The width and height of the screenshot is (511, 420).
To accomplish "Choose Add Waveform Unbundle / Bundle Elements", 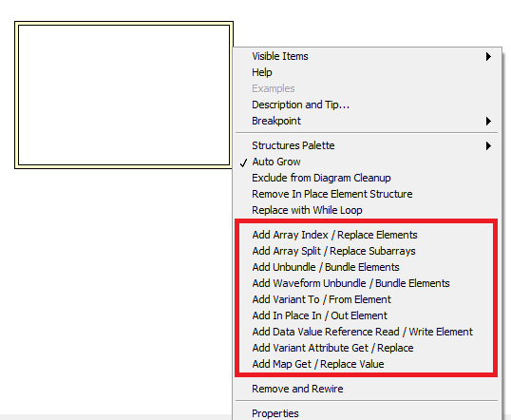I will [x=367, y=283].
